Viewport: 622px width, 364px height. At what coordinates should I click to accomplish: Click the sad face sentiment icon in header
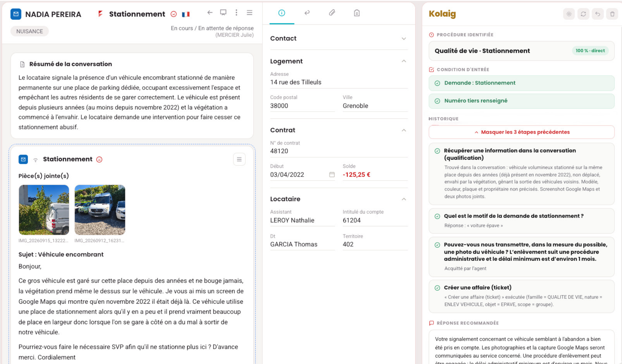click(x=174, y=14)
